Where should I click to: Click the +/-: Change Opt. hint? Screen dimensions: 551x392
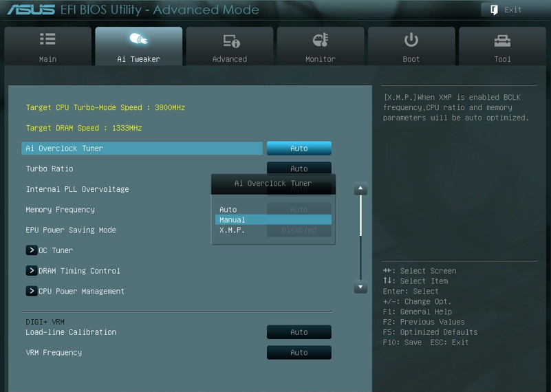(417, 301)
